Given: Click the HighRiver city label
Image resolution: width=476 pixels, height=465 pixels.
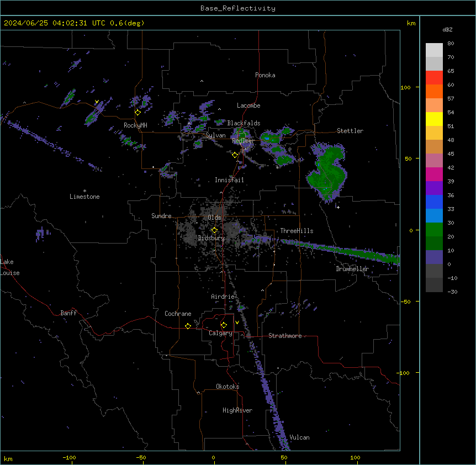Looking at the screenshot, I should pyautogui.click(x=237, y=410).
